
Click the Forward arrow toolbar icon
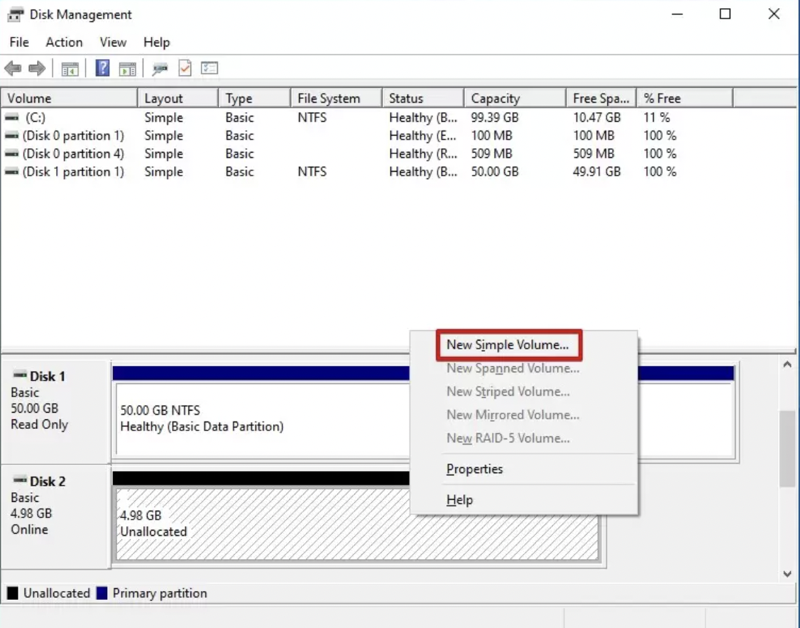[36, 69]
